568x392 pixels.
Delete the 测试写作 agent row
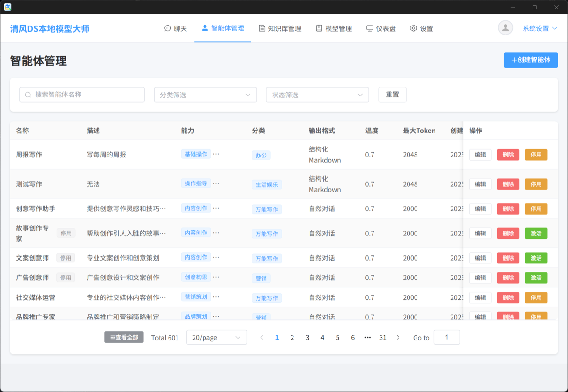tap(508, 184)
